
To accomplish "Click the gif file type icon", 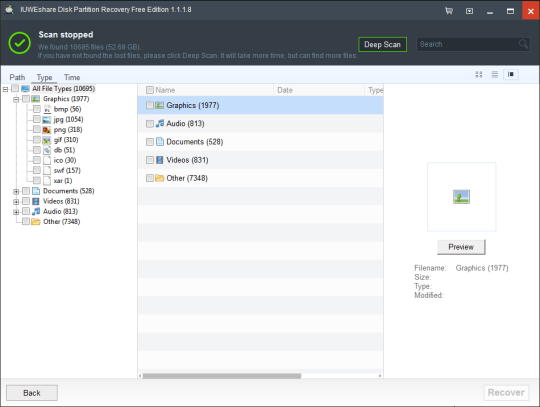I will pos(47,140).
